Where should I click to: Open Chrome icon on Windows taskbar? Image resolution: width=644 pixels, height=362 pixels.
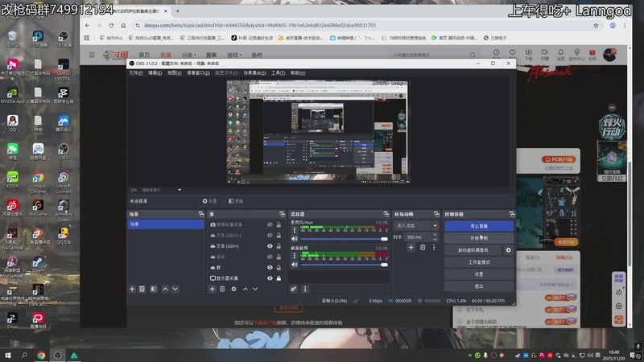point(41,356)
